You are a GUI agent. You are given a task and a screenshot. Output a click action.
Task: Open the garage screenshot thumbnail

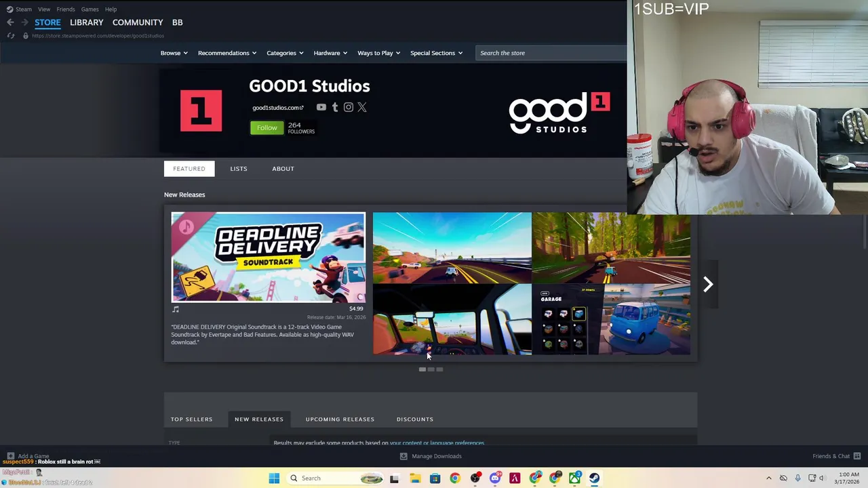click(612, 320)
